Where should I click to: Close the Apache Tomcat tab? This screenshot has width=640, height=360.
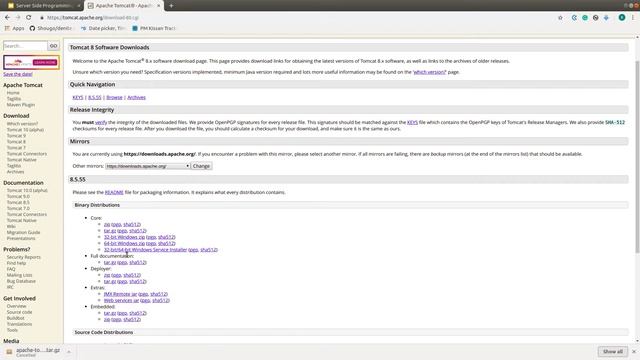(x=158, y=6)
